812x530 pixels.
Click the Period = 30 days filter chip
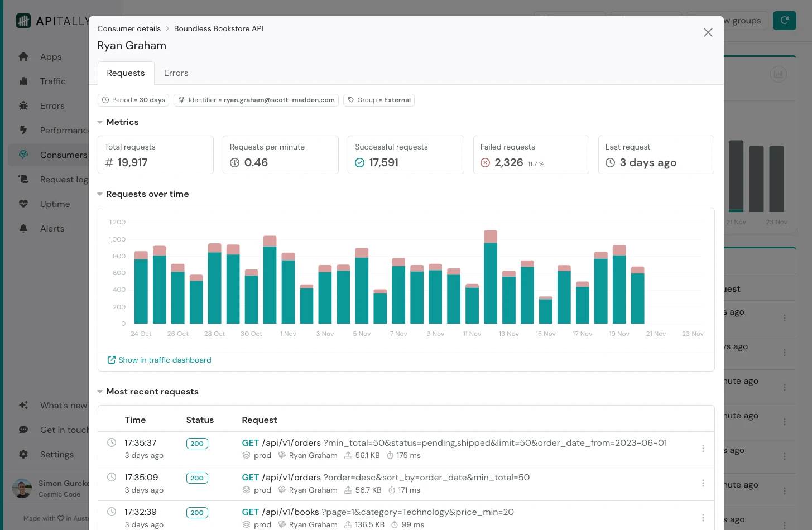point(133,100)
